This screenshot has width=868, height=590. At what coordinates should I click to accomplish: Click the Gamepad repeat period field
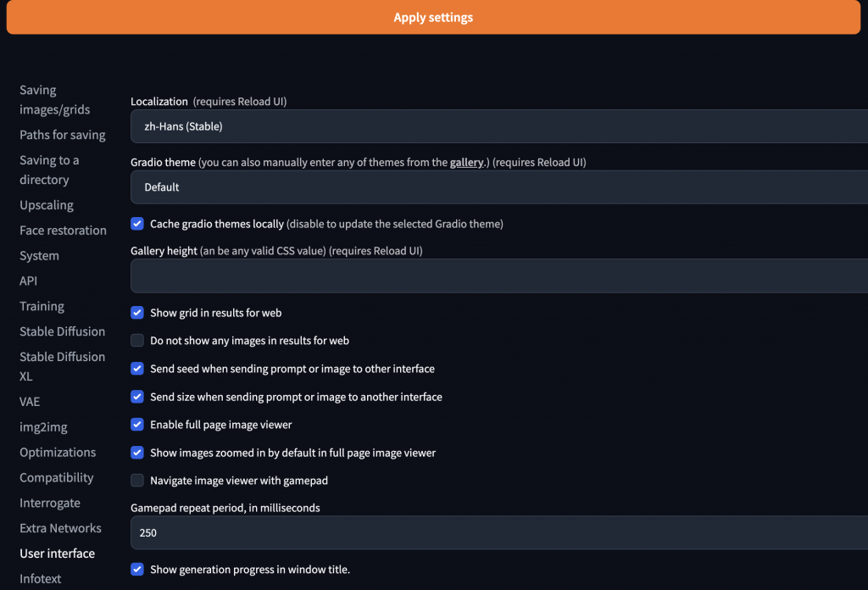(x=500, y=533)
